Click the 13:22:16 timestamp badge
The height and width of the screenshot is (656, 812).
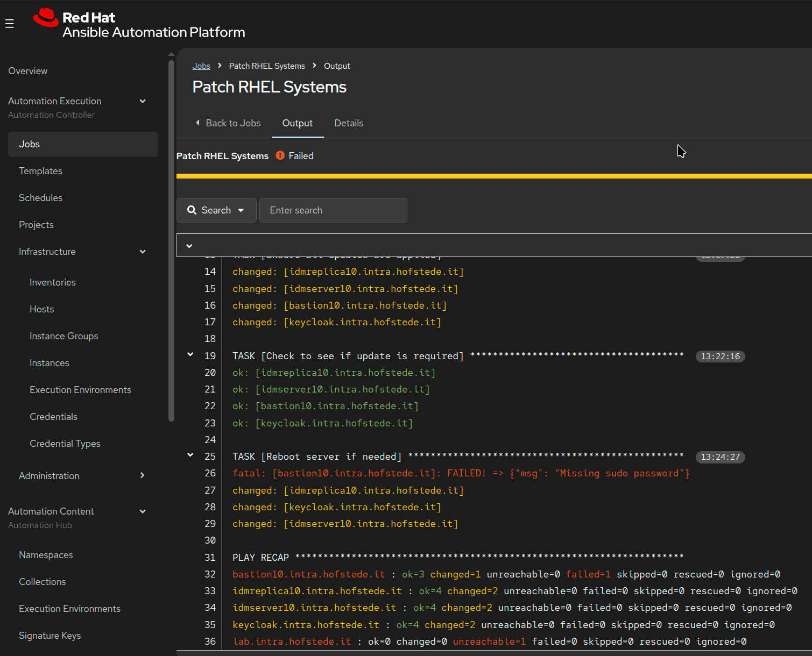720,356
